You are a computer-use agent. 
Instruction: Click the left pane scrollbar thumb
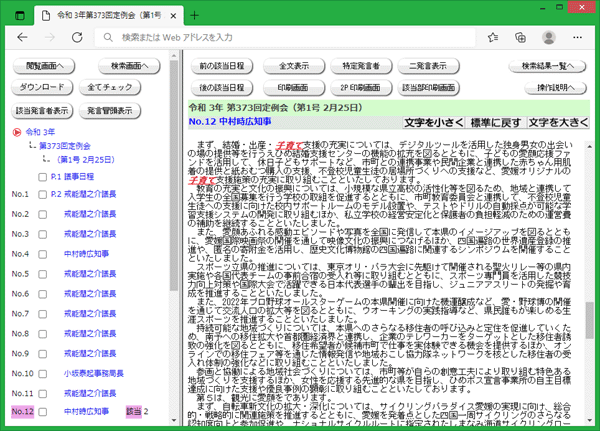174,176
